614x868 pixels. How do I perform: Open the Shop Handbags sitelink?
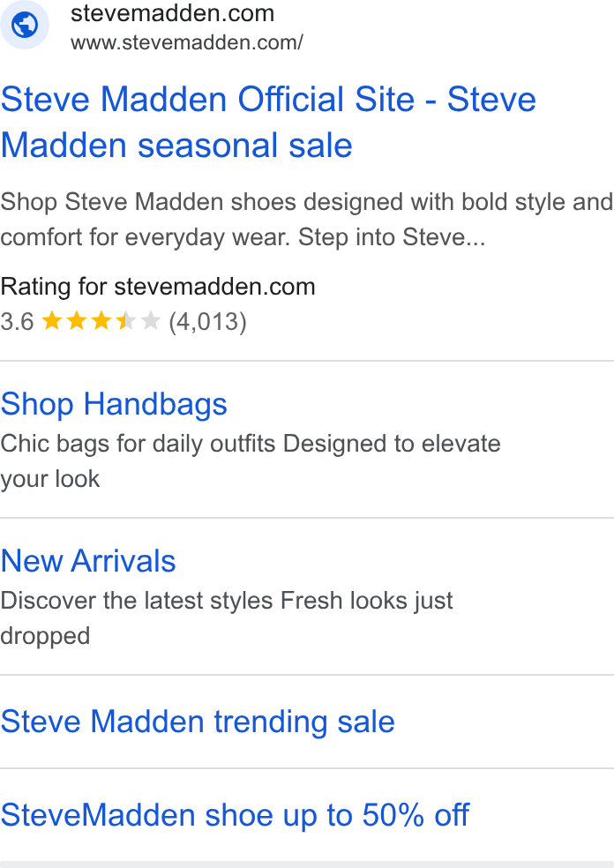(114, 403)
